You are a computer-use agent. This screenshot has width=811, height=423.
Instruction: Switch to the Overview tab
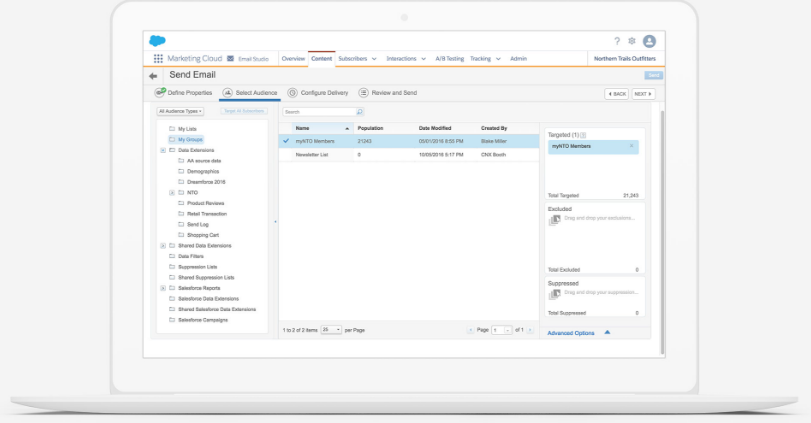(x=293, y=59)
